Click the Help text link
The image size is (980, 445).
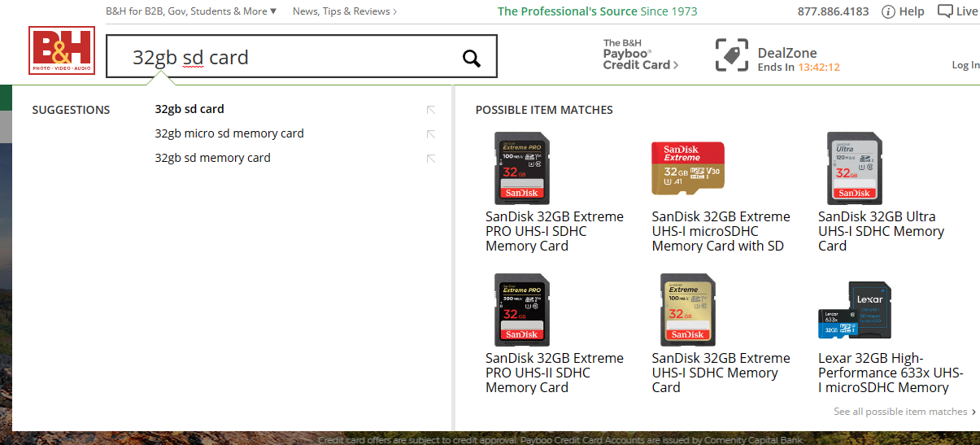point(912,11)
